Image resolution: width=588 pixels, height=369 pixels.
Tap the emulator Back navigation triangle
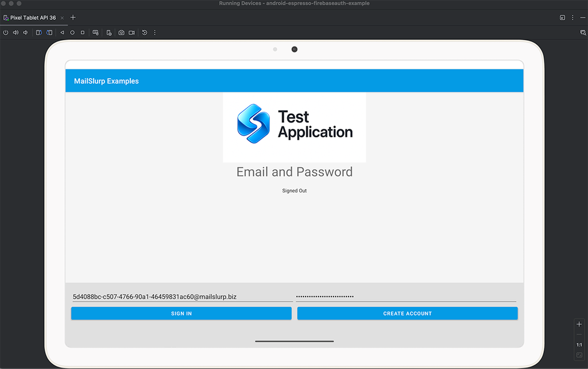(62, 33)
